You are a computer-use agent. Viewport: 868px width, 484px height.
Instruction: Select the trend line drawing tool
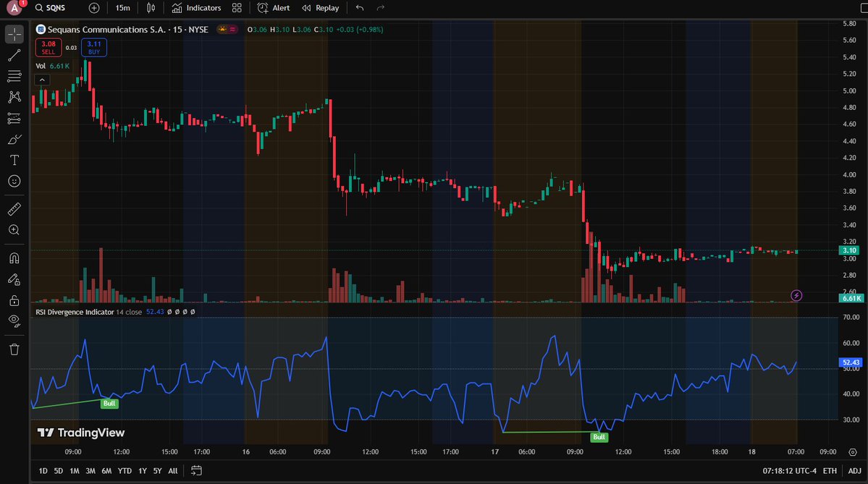(x=14, y=55)
